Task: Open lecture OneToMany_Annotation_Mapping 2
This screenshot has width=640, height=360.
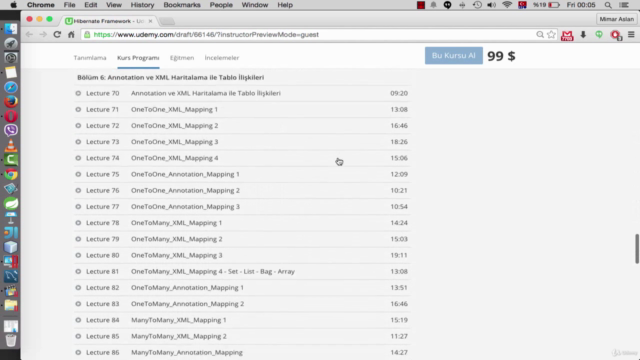Action: point(187,304)
